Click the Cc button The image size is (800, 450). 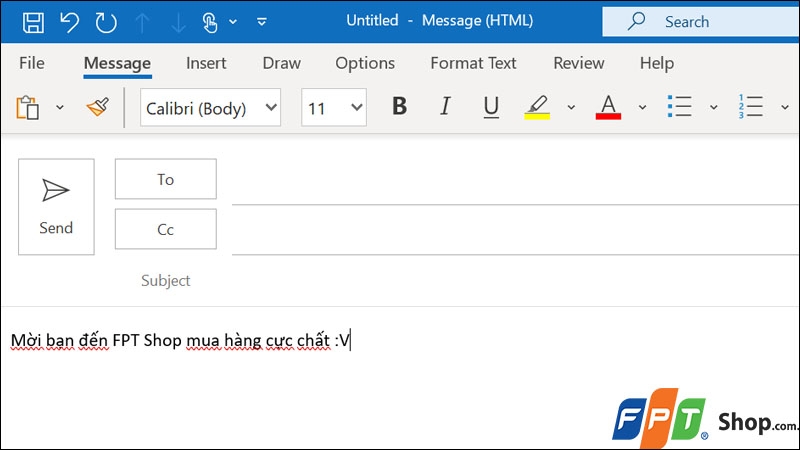pos(166,229)
